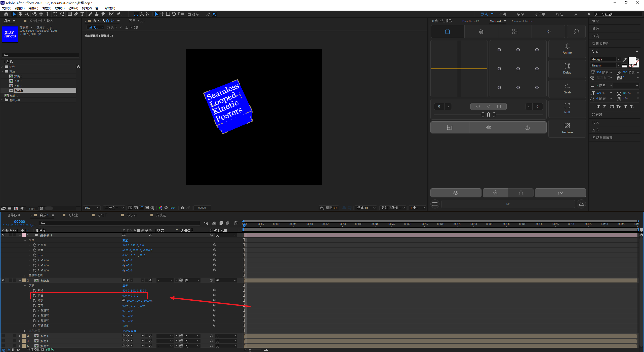Select the Type text tool
This screenshot has height=352, width=644.
point(82,14)
